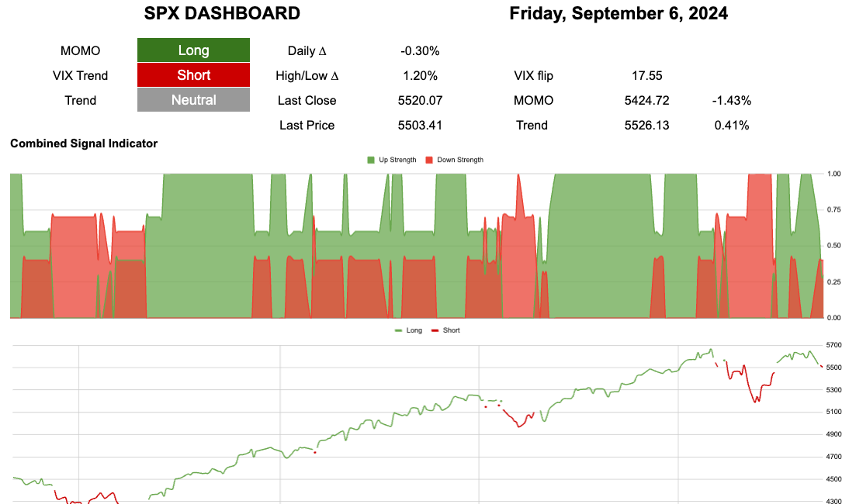The width and height of the screenshot is (849, 504).
Task: Click the red Down Strength legend swatch
Action: pos(429,160)
